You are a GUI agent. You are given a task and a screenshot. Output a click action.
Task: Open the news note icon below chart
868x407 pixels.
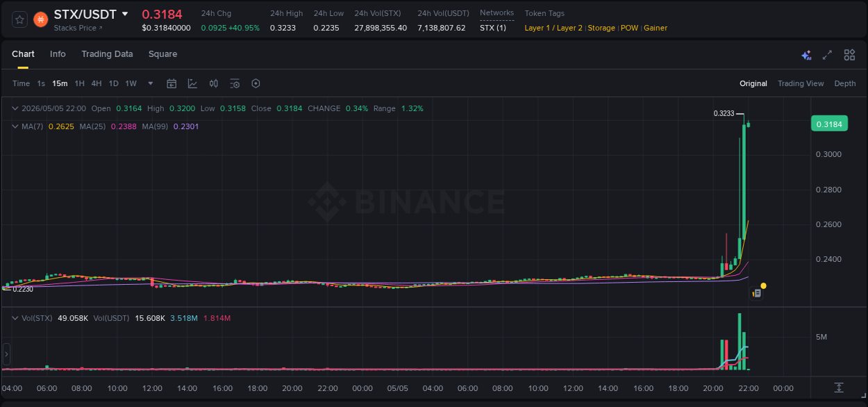(x=757, y=294)
